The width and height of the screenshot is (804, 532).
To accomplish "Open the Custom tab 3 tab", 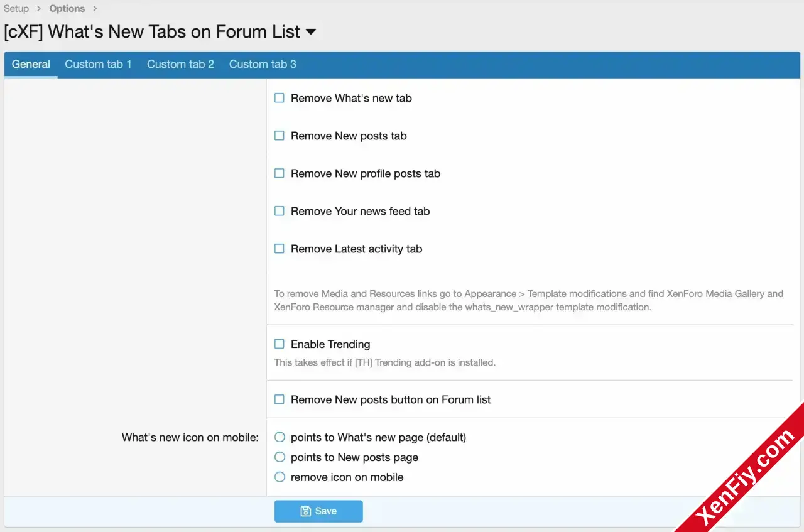I will coord(263,64).
